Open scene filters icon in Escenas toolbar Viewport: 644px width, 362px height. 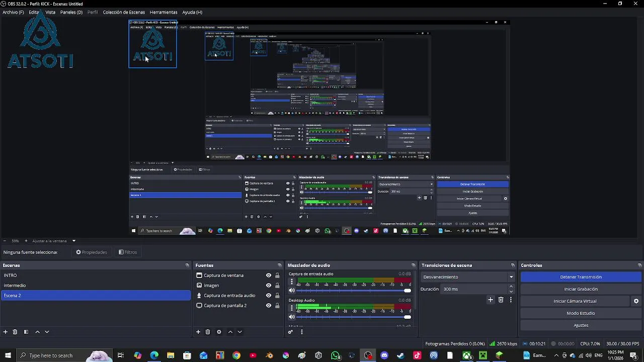click(x=26, y=332)
